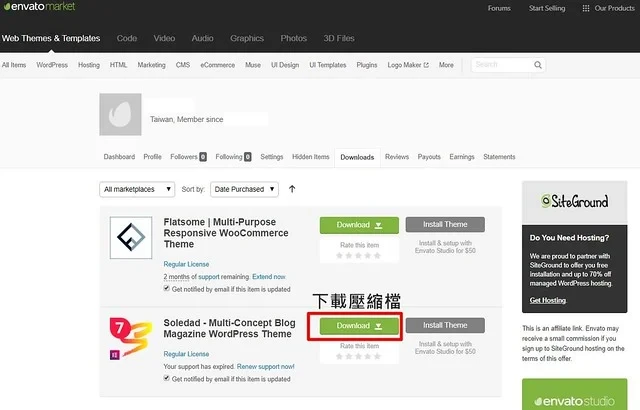Viewport: 640px width, 410px height.
Task: Open the Hidden Items tab
Action: (311, 157)
